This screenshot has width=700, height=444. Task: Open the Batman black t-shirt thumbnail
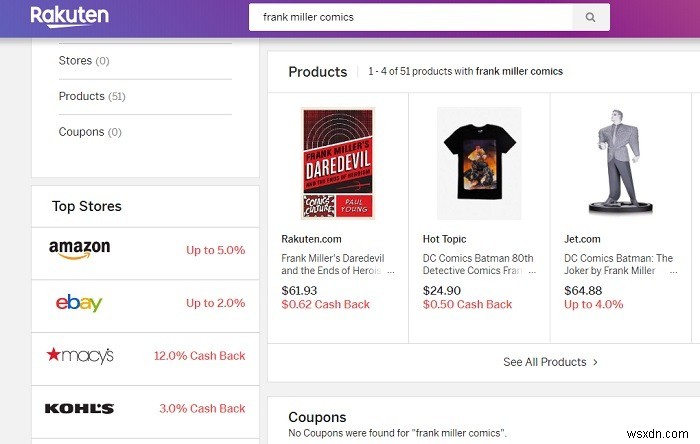(x=479, y=163)
